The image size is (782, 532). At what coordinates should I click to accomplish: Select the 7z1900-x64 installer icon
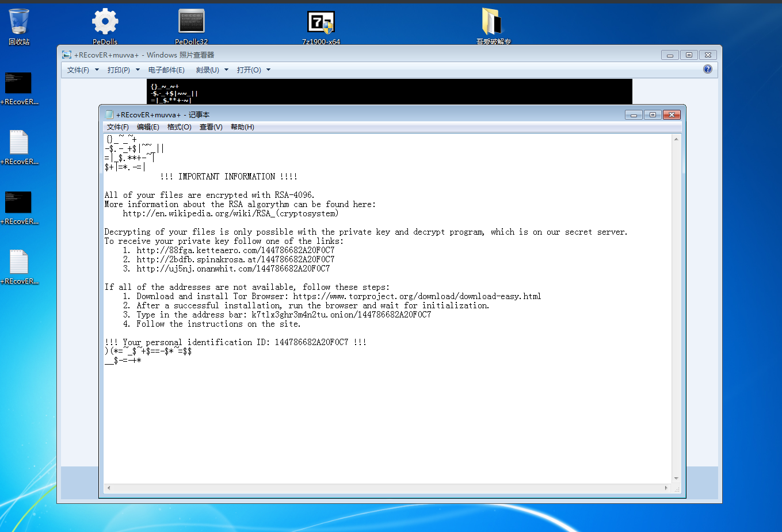(321, 23)
